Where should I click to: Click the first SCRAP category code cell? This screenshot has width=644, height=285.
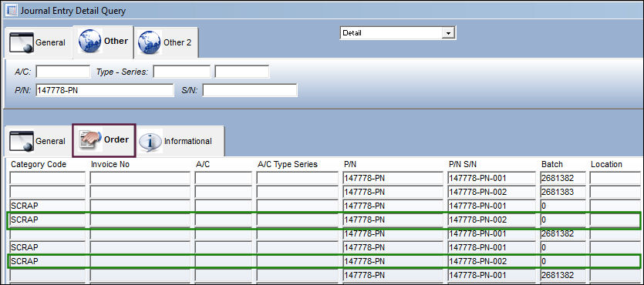pos(47,206)
